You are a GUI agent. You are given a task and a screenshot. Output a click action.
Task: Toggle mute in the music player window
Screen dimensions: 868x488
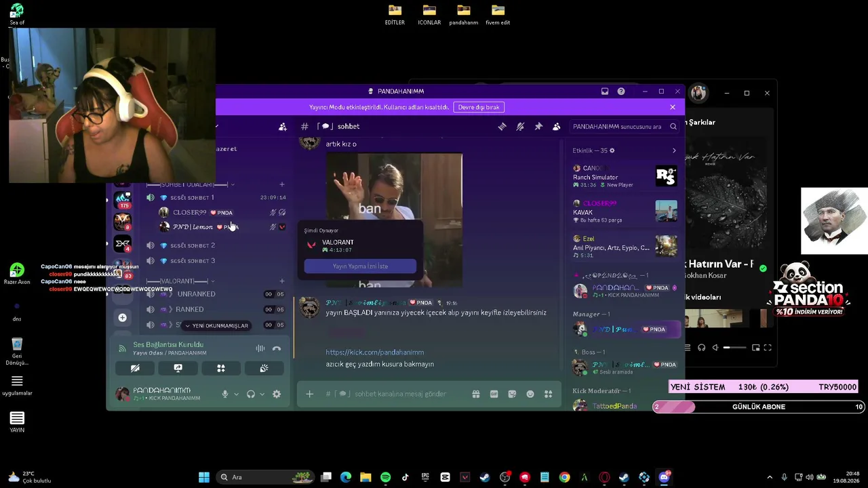point(715,348)
